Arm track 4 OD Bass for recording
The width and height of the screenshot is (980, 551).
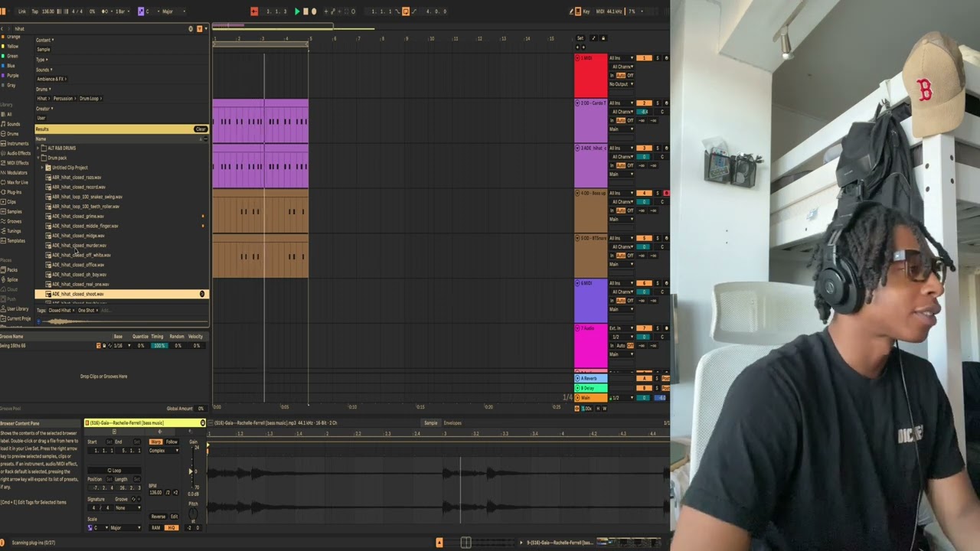[666, 194]
